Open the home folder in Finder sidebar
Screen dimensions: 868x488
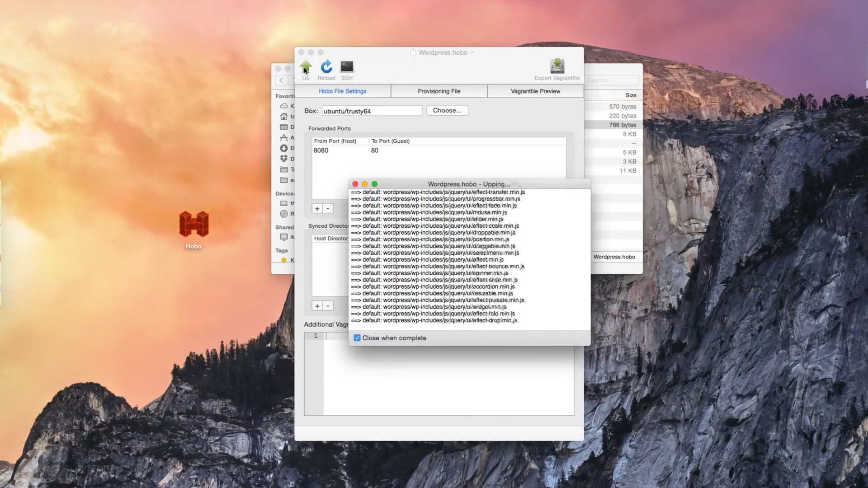coord(284,116)
